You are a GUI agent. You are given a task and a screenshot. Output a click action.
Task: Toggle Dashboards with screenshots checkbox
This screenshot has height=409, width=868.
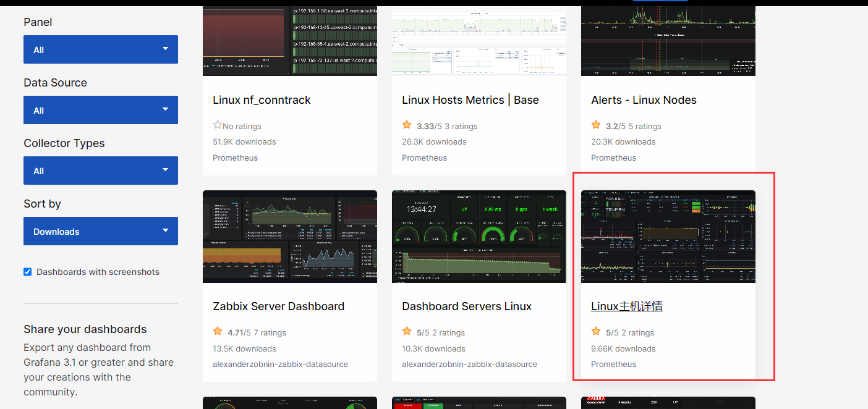click(28, 272)
